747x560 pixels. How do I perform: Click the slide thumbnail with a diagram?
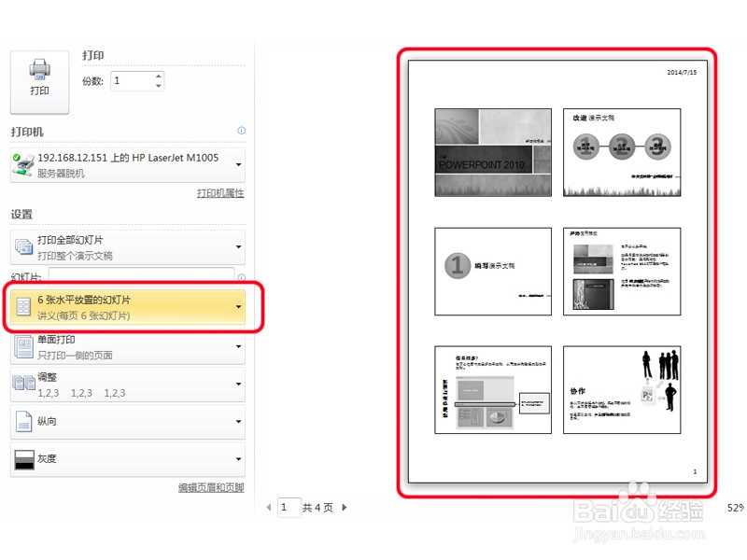(493, 390)
